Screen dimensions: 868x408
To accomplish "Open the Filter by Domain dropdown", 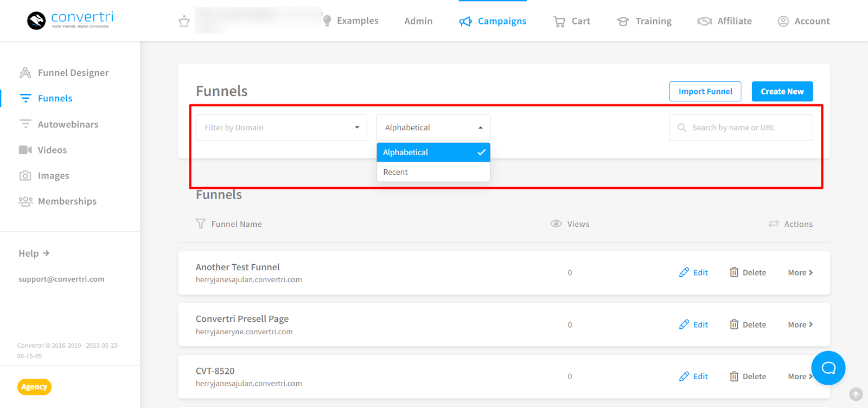I will click(x=282, y=127).
